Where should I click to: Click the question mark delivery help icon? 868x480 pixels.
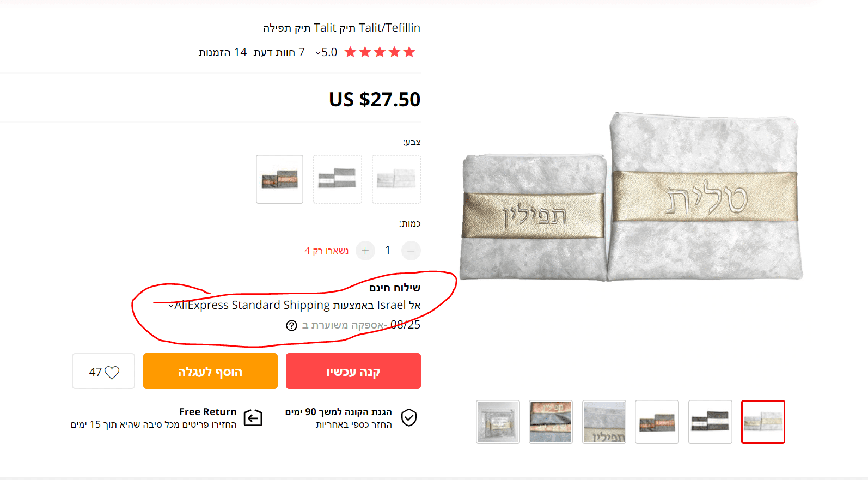click(x=291, y=325)
